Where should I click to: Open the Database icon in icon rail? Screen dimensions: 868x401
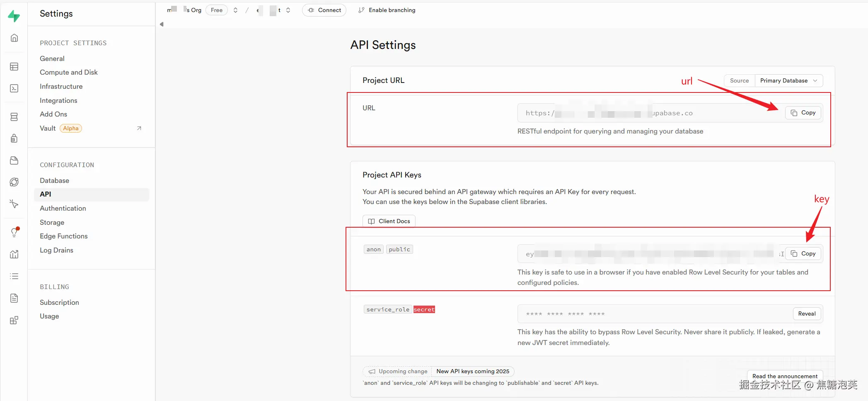pyautogui.click(x=14, y=117)
